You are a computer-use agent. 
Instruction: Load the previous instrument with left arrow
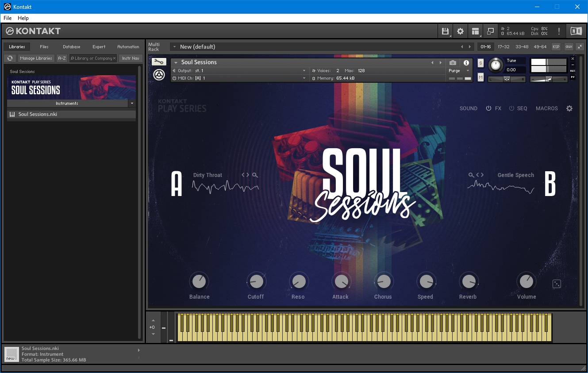pos(432,63)
